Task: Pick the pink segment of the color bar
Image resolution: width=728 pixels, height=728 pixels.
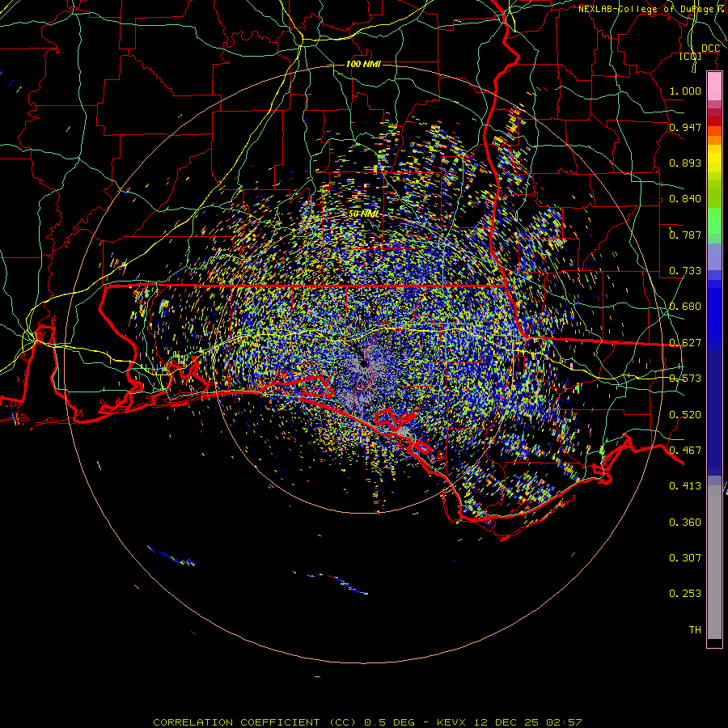Action: coord(714,87)
